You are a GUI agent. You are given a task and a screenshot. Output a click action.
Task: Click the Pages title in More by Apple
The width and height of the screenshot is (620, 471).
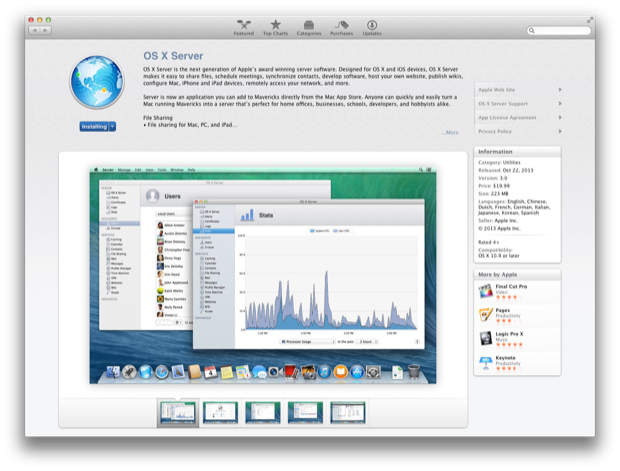(x=503, y=310)
